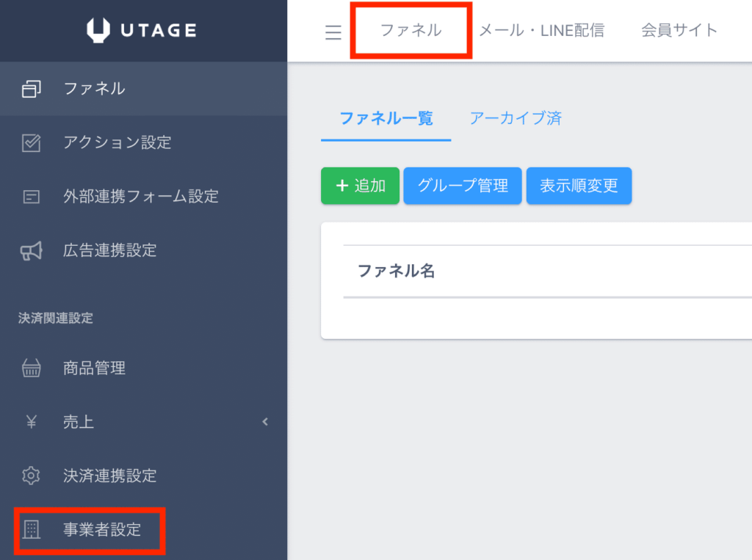This screenshot has height=560, width=752.
Task: Open 商品管理 using the cart icon
Action: pyautogui.click(x=31, y=368)
